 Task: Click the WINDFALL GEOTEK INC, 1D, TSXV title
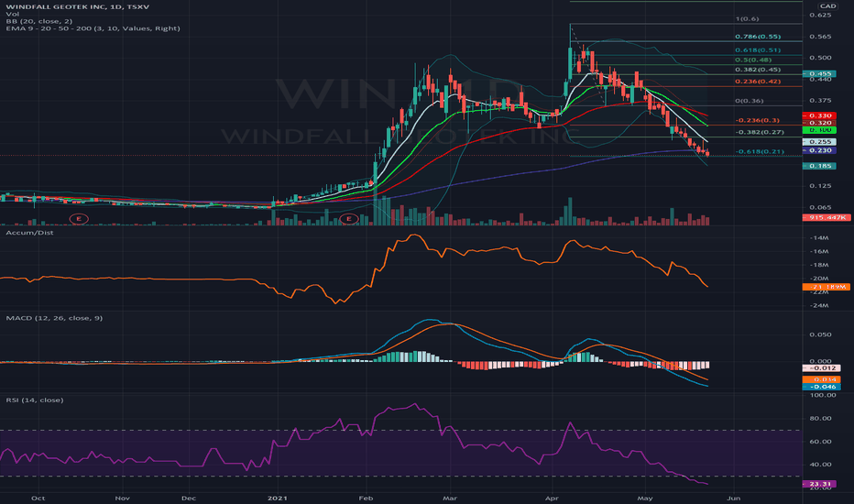[x=77, y=6]
